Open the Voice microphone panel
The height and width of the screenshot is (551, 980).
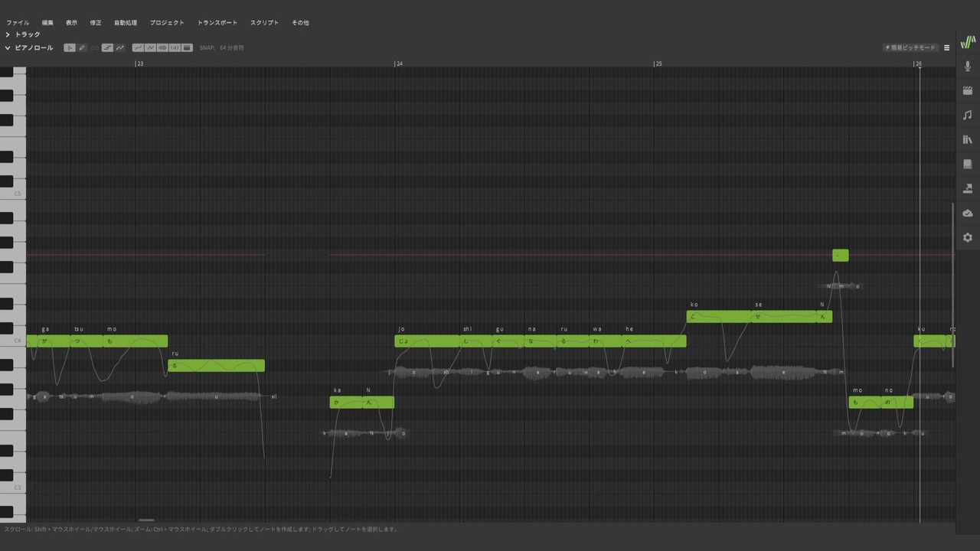[x=968, y=66]
